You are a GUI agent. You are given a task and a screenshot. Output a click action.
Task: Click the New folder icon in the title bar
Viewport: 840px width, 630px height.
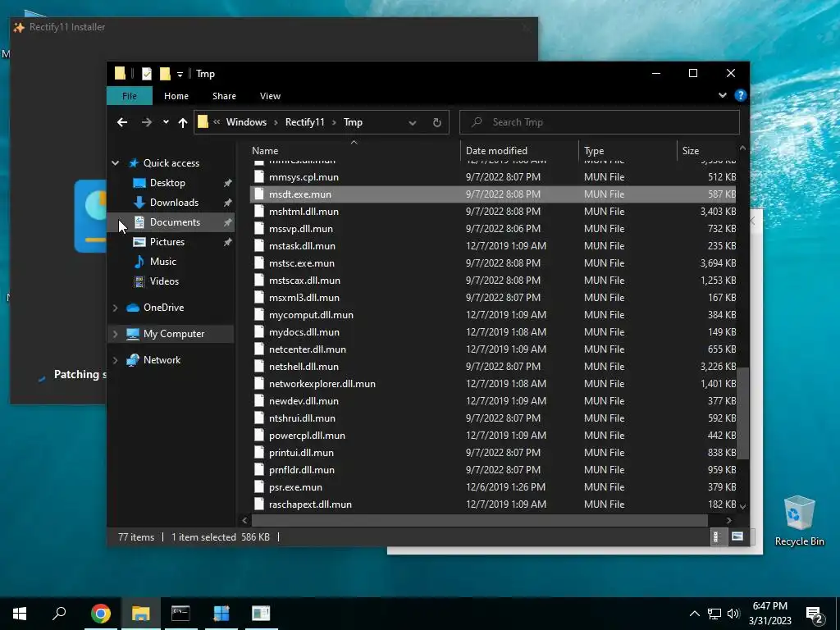point(165,74)
